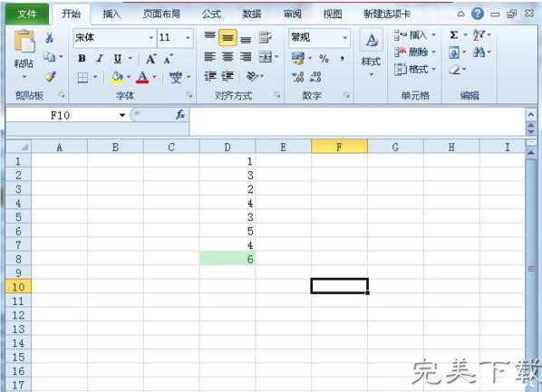Open the Find binoculars icon
This screenshot has width=542, height=392.
(x=479, y=53)
